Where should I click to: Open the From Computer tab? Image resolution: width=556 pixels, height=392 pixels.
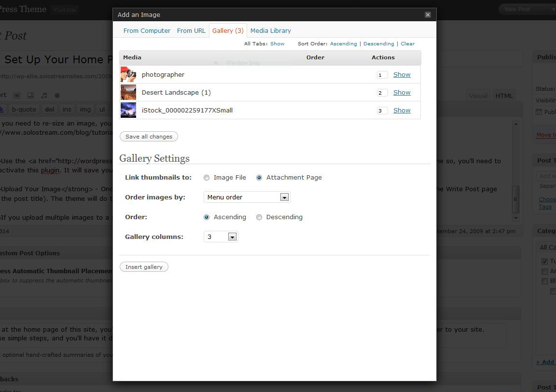pyautogui.click(x=147, y=30)
